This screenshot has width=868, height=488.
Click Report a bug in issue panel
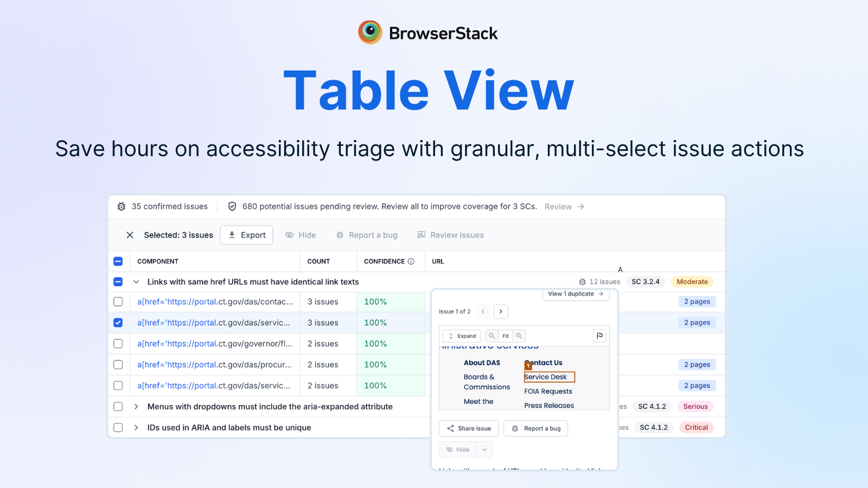pos(536,428)
